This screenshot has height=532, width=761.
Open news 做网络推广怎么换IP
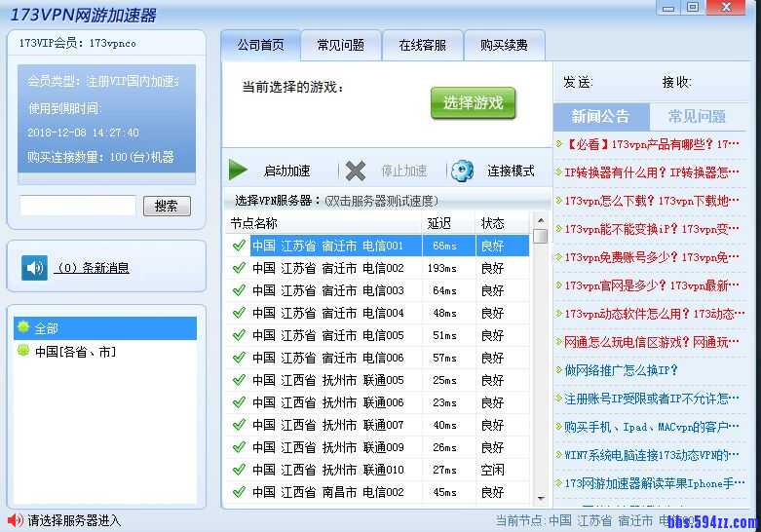pyautogui.click(x=621, y=370)
